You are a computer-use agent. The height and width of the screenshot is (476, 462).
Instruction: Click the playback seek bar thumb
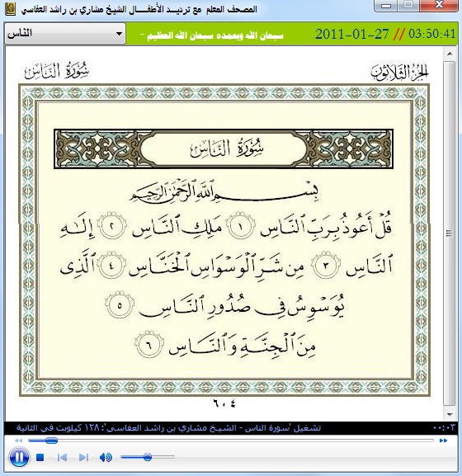click(51, 441)
